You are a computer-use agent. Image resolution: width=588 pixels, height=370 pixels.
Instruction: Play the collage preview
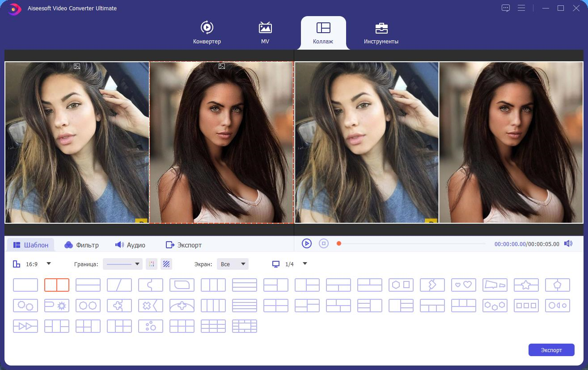click(x=306, y=243)
